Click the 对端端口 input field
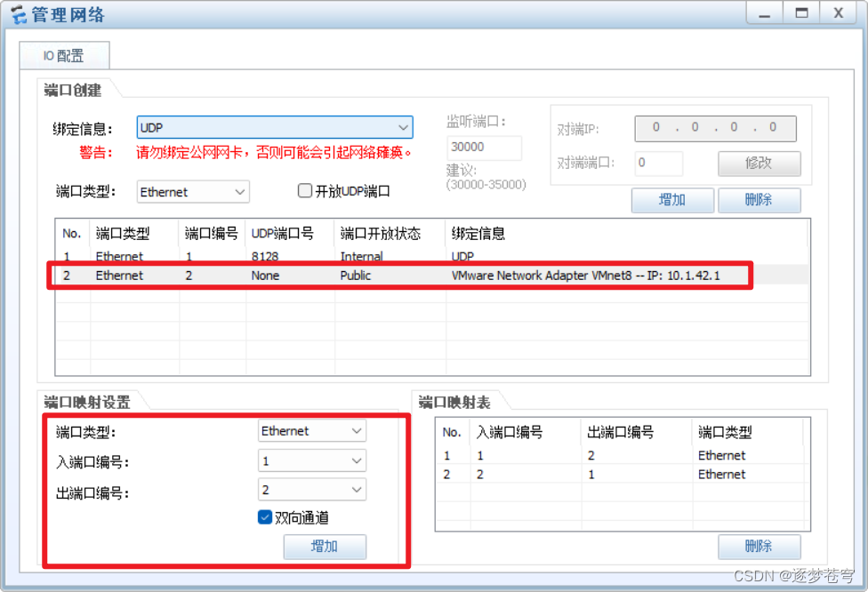This screenshot has height=592, width=868. pos(658,164)
